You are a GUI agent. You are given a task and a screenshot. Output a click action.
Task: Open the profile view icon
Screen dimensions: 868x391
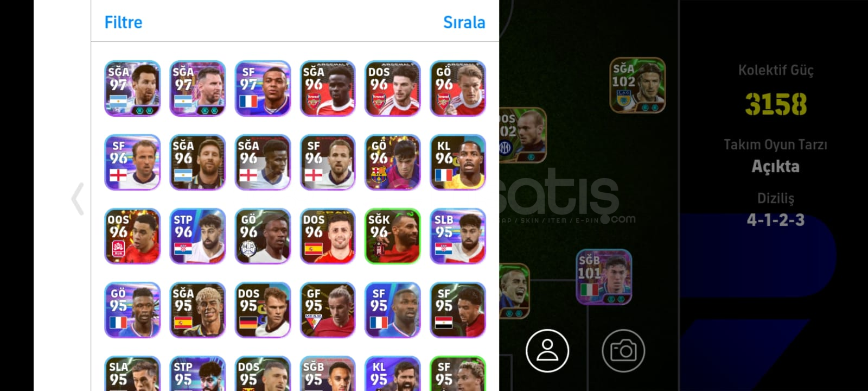[x=547, y=350]
